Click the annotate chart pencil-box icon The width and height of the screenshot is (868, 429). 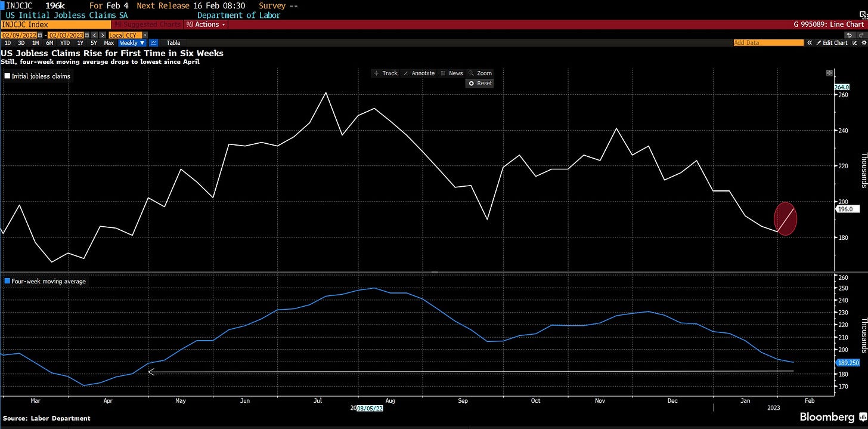854,43
